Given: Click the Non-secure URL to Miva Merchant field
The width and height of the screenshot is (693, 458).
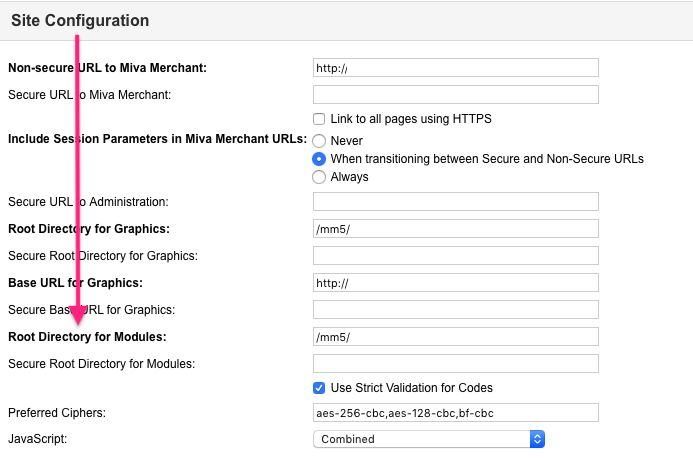Looking at the screenshot, I should 456,68.
